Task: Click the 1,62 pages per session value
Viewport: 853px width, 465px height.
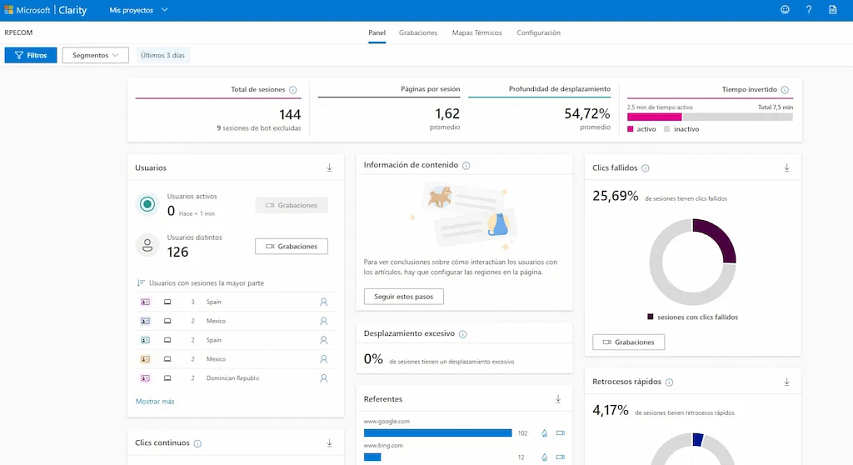Action: tap(447, 114)
